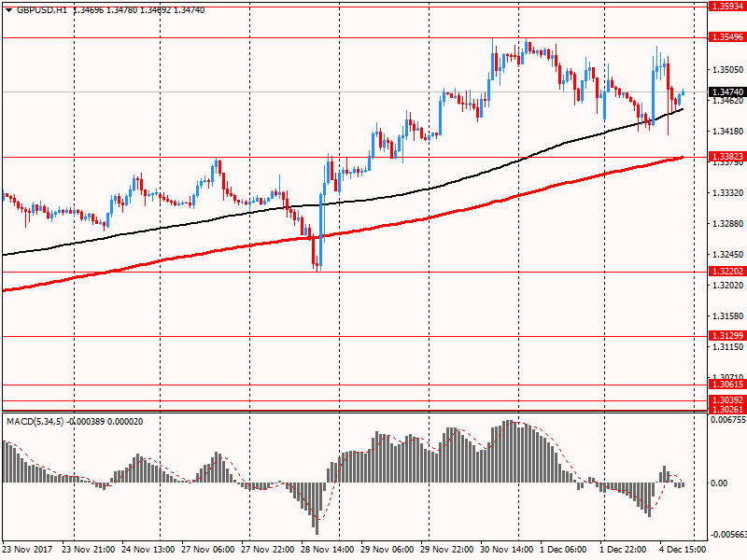Click the MACD zero level 0.00 label
This screenshot has width=747, height=560.
click(x=719, y=483)
